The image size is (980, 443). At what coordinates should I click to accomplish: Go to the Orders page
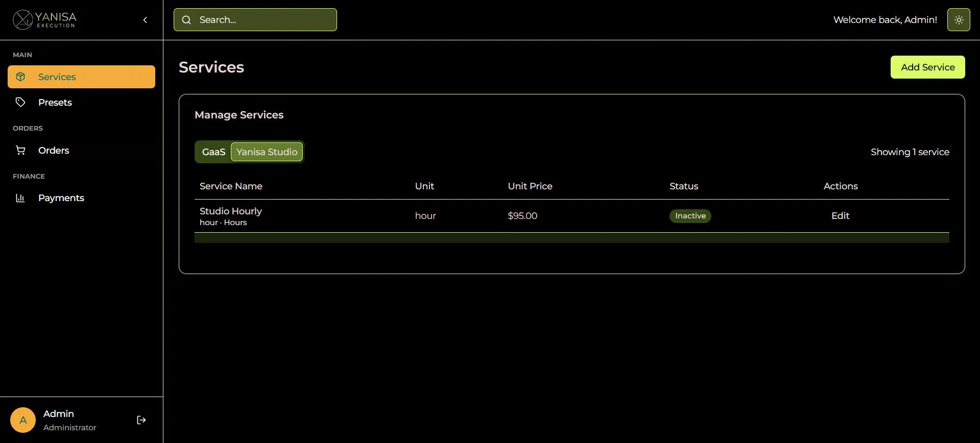coord(54,151)
